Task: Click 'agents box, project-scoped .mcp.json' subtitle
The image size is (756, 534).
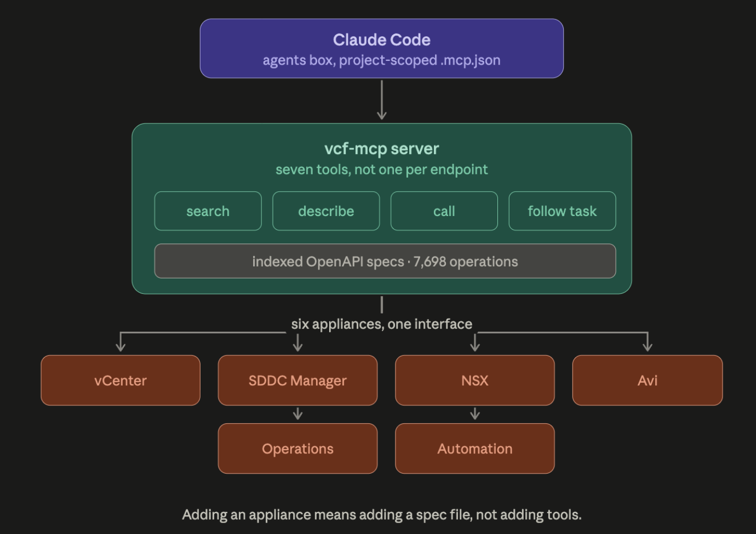Action: pyautogui.click(x=382, y=60)
